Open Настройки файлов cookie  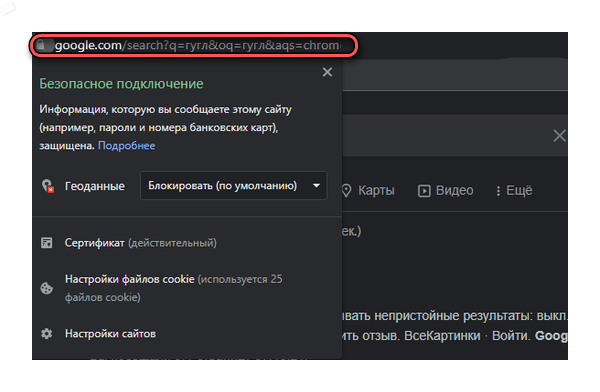174,288
